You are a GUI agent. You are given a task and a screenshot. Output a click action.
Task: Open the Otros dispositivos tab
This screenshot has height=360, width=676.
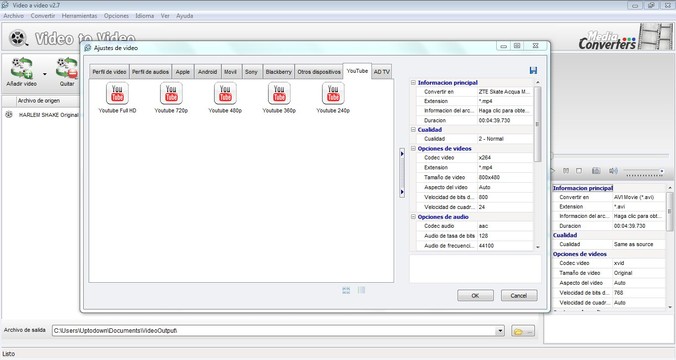(319, 72)
